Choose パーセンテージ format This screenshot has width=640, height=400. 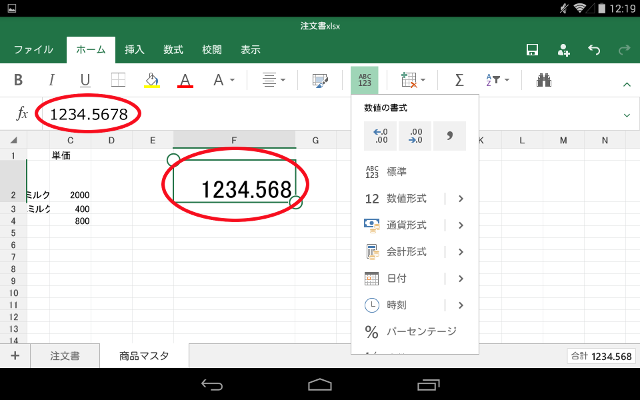coord(410,331)
